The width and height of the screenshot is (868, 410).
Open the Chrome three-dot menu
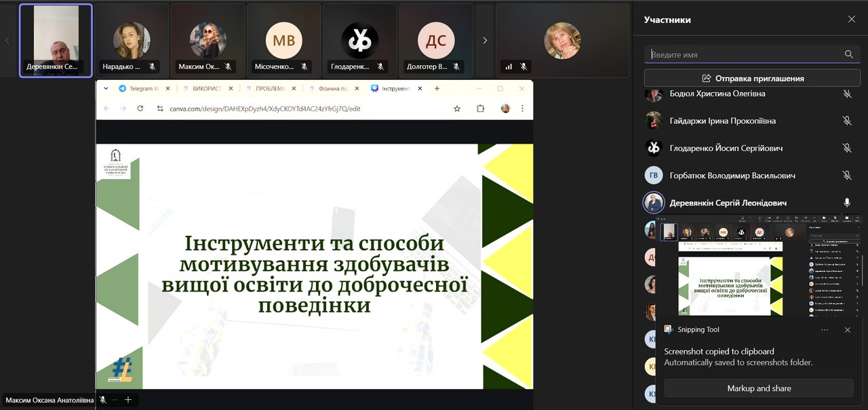coord(522,108)
